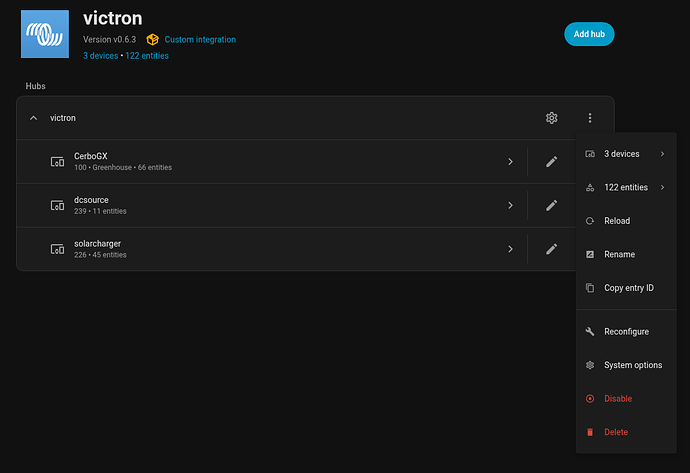690x473 pixels.
Task: Click the Reconfigure wrench icon
Action: click(x=590, y=331)
